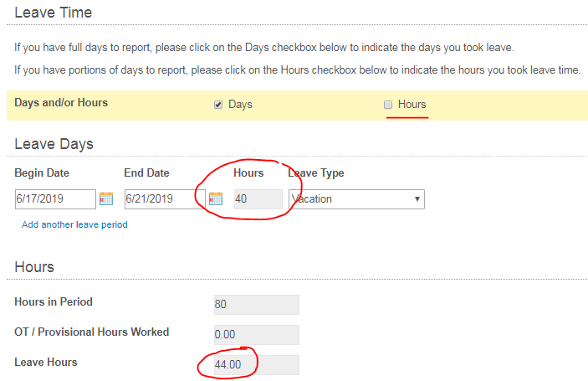Click the OT / Provisional Hours Worked field

[x=256, y=334]
